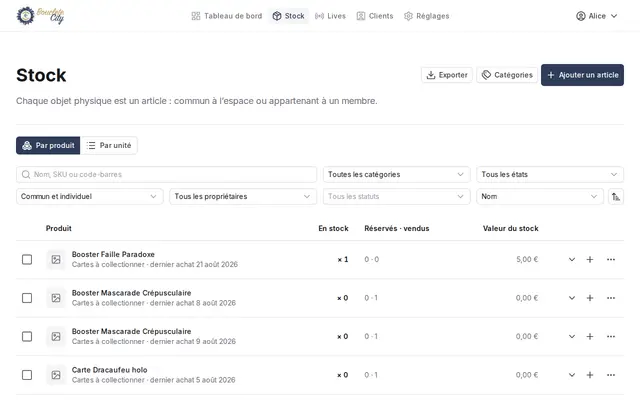
Task: Add a unit to Booster Faille Paradoxe
Action: click(x=590, y=260)
